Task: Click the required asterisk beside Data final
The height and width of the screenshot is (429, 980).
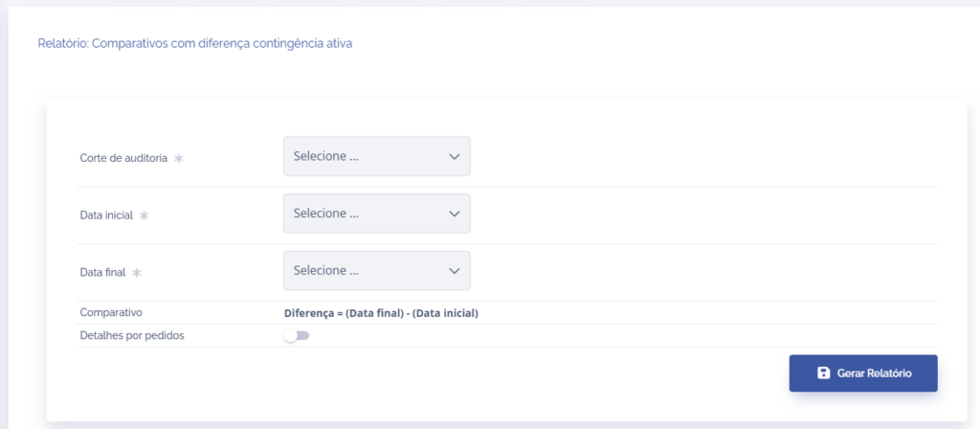Action: click(137, 273)
